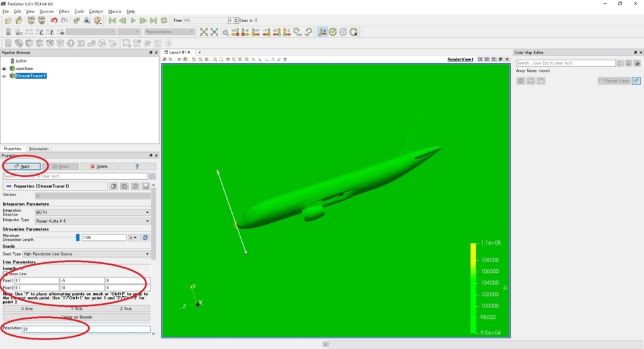Click the Center on Bounds button
The width and height of the screenshot is (644, 349).
click(77, 317)
